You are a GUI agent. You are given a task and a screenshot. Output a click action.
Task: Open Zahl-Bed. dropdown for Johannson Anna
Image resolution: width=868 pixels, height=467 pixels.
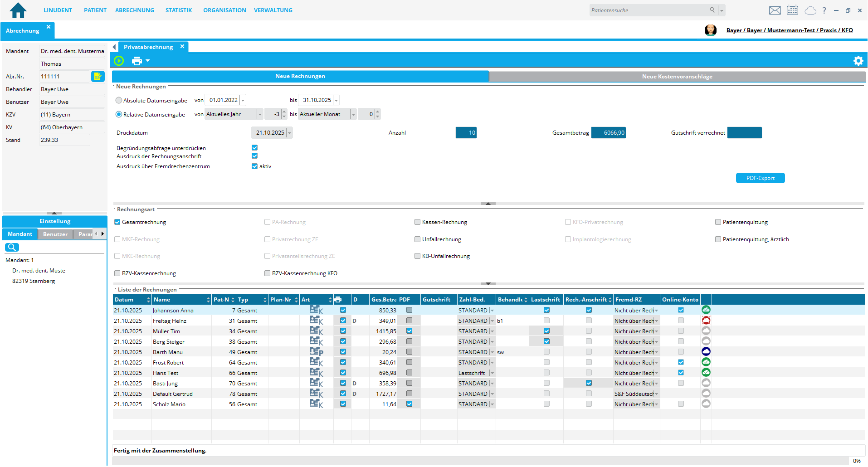click(492, 311)
